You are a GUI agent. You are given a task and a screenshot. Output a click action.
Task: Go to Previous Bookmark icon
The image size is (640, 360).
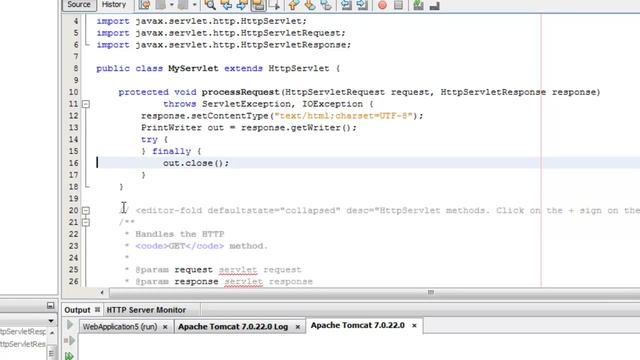(x=293, y=5)
